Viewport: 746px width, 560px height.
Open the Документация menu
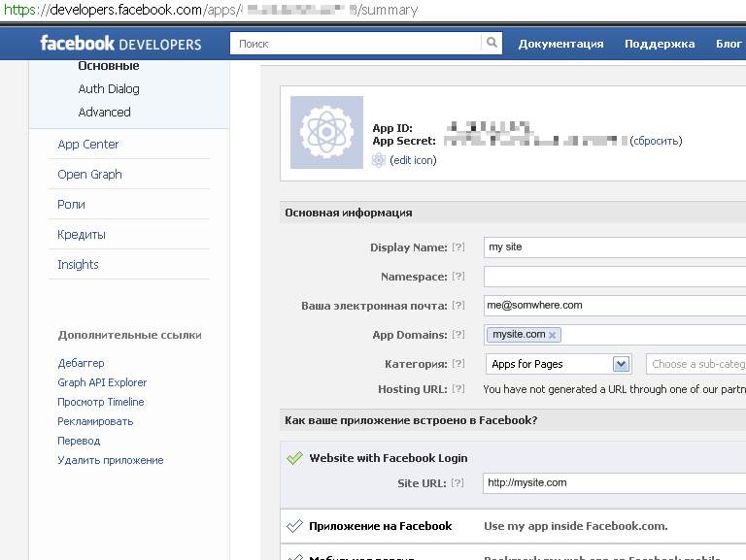click(560, 44)
